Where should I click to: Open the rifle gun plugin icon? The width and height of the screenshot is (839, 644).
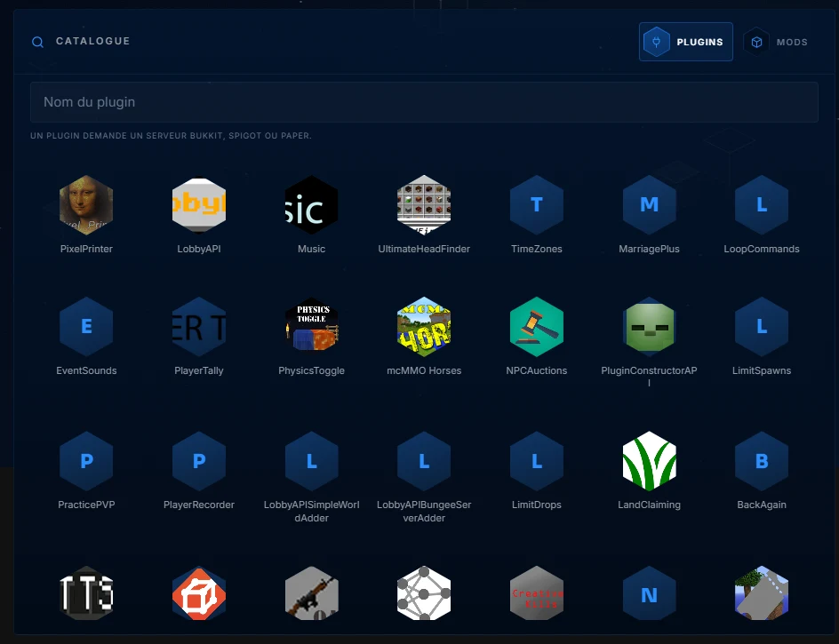coord(311,593)
